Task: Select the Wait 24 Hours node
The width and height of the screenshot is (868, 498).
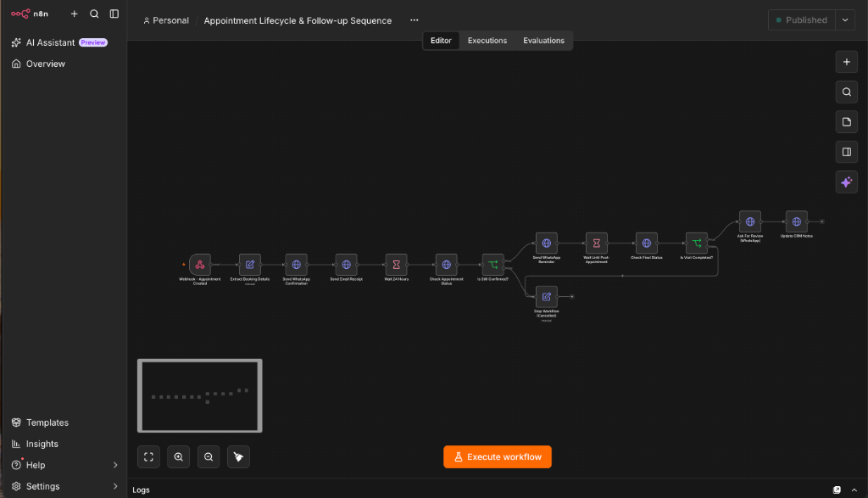Action: click(x=397, y=265)
